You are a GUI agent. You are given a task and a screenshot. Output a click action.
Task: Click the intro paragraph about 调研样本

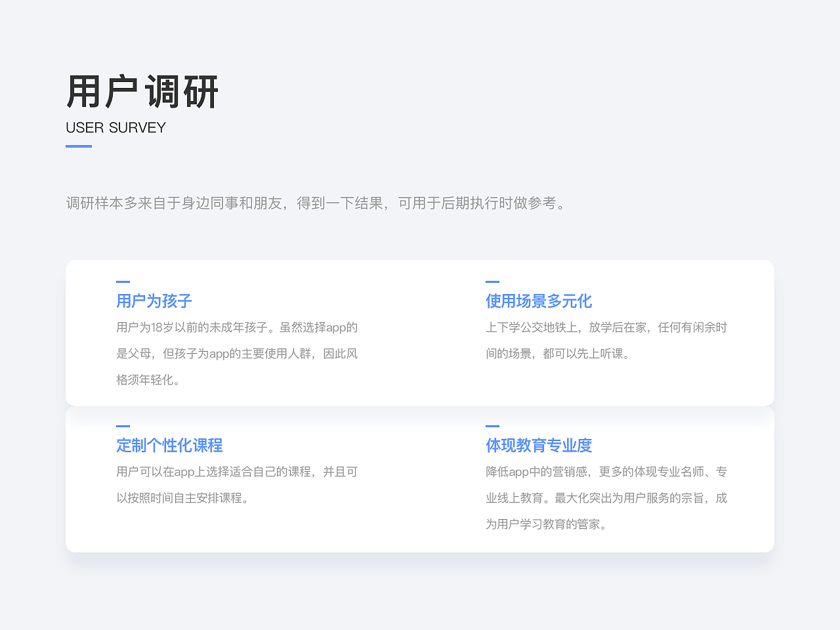click(315, 203)
